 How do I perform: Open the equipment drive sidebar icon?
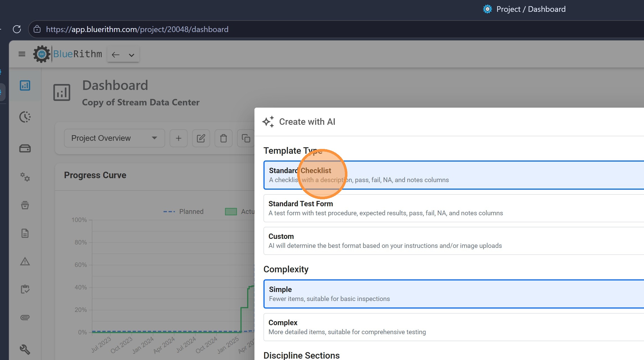(x=25, y=148)
